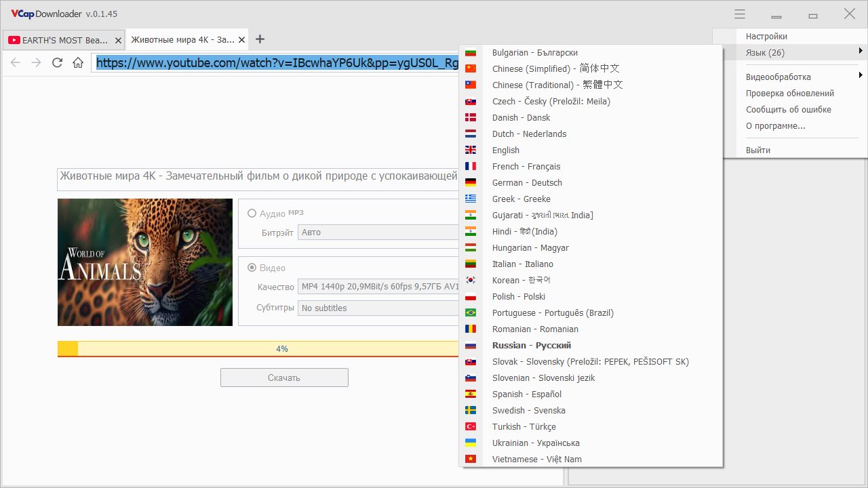The width and height of the screenshot is (868, 488).
Task: Select Ukrainian - Українська language
Action: click(x=536, y=443)
